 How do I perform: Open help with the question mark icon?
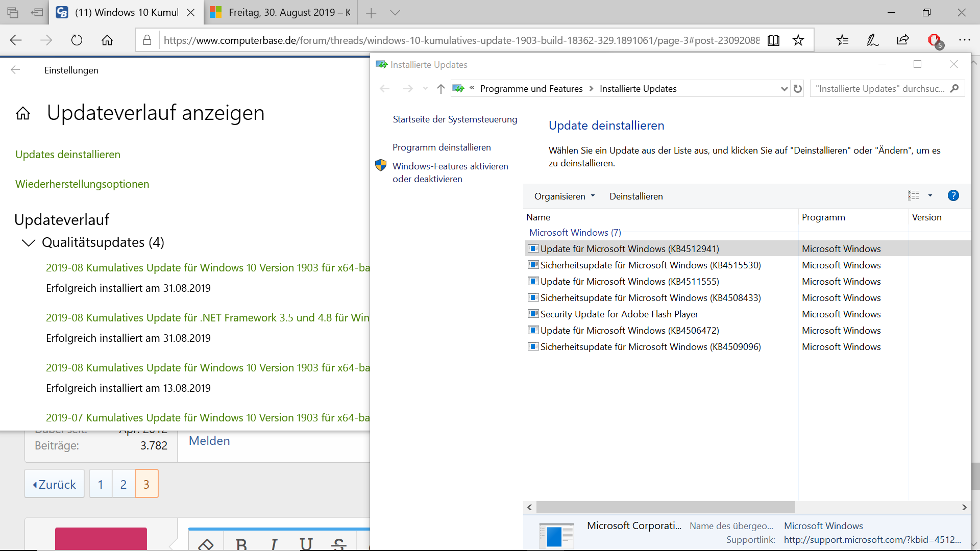(x=953, y=195)
